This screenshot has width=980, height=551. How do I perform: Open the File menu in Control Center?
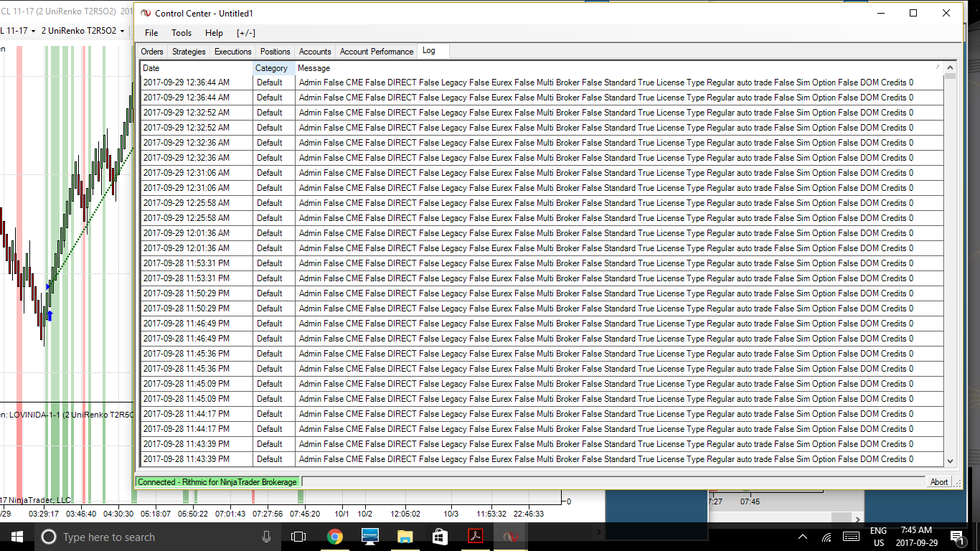(x=151, y=33)
